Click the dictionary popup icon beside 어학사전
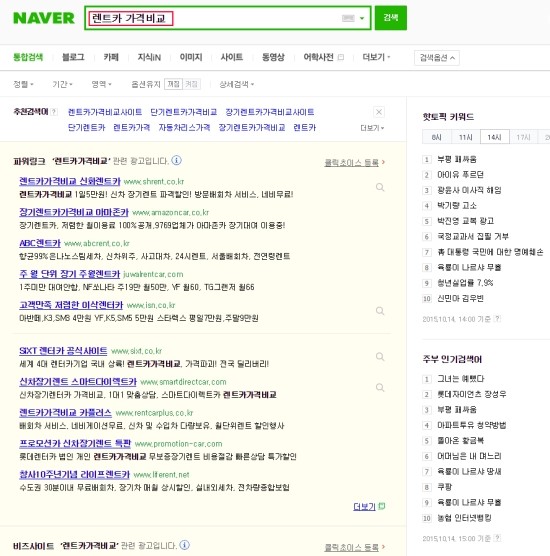550x556 pixels. click(x=341, y=57)
